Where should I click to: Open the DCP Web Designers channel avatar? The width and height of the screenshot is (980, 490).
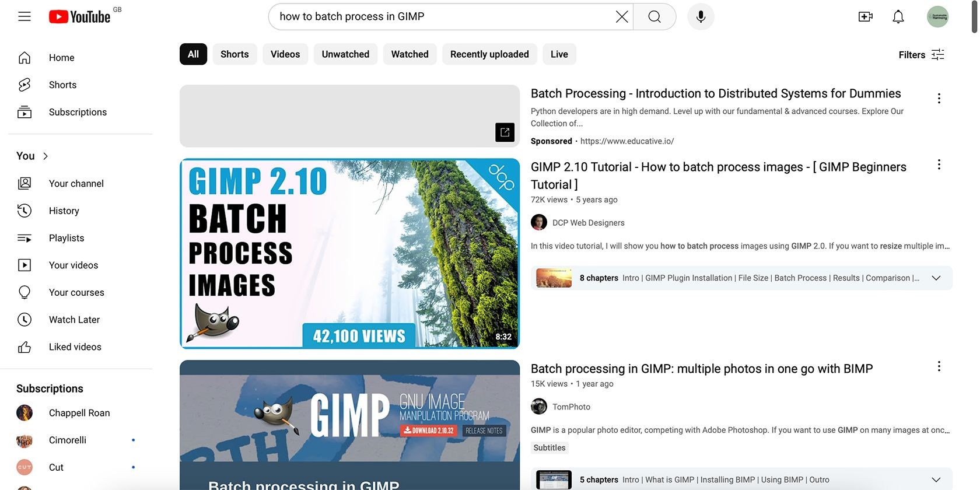(x=539, y=222)
